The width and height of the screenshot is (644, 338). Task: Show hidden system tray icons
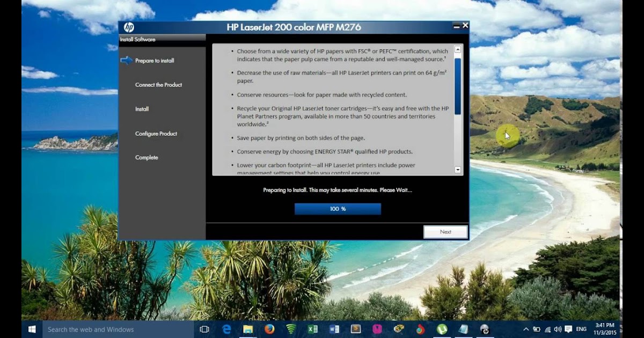[x=525, y=329]
